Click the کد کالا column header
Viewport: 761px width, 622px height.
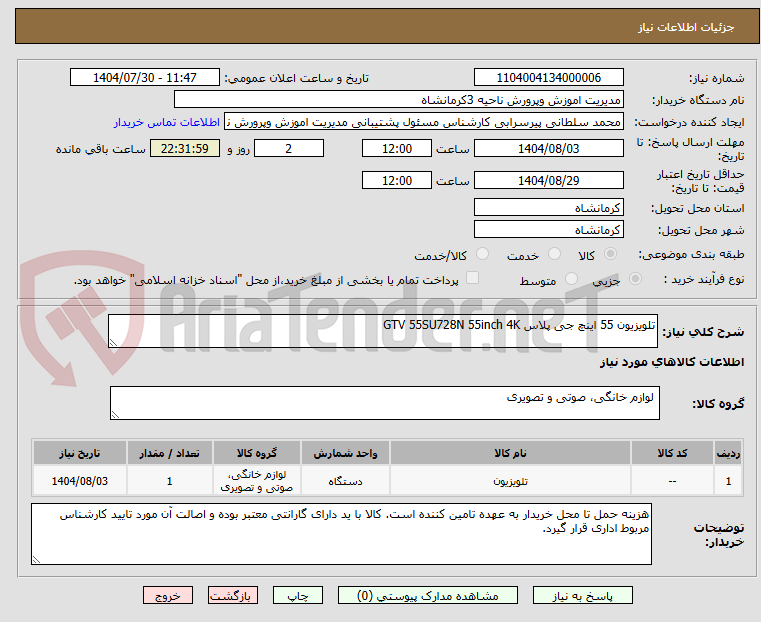(672, 453)
